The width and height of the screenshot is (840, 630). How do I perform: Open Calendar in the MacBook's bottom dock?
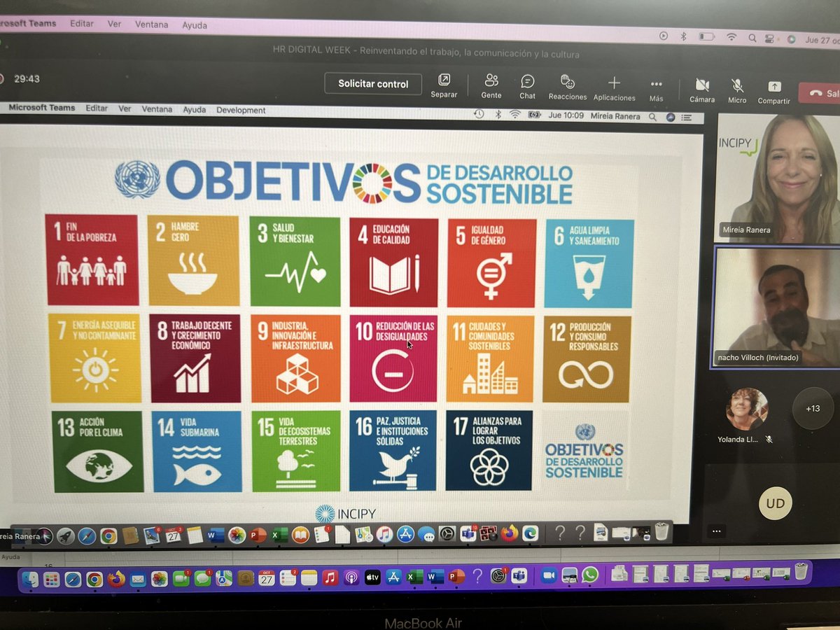point(267,578)
